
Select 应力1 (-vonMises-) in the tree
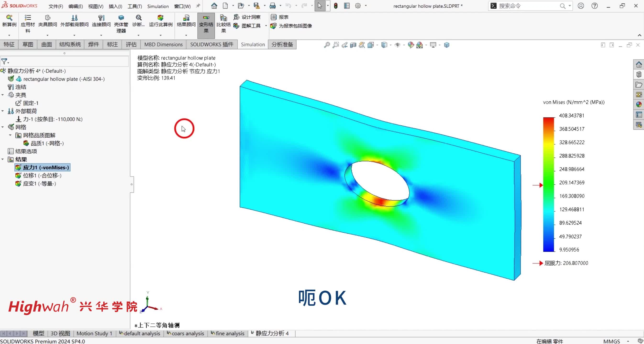point(46,167)
